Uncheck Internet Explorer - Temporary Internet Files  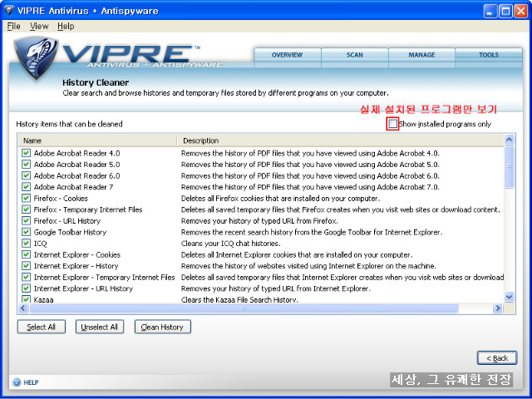(x=26, y=277)
